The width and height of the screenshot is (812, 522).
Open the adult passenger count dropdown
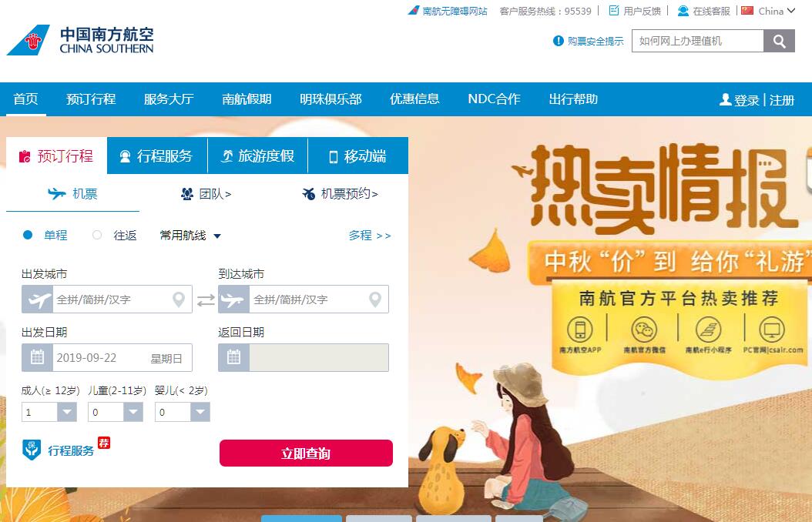(x=67, y=413)
